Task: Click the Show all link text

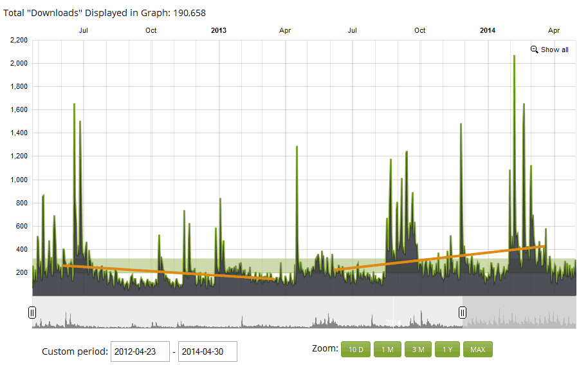Action: 554,50
